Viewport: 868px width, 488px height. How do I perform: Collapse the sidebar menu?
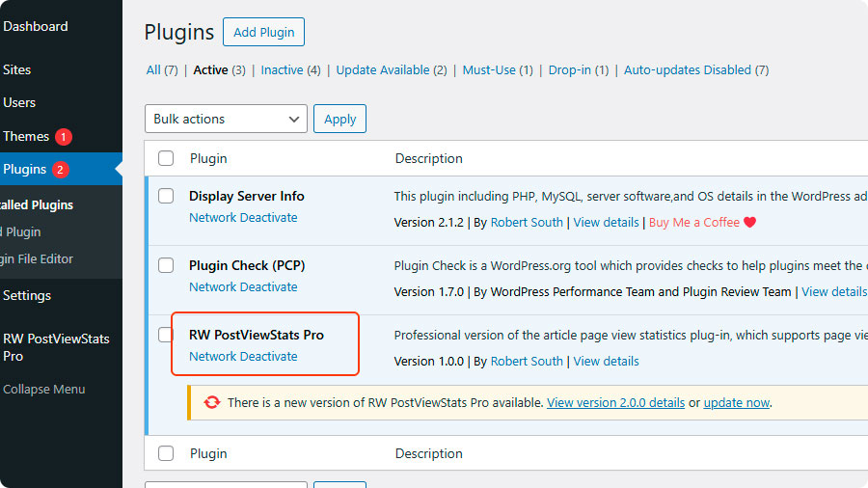coord(43,390)
